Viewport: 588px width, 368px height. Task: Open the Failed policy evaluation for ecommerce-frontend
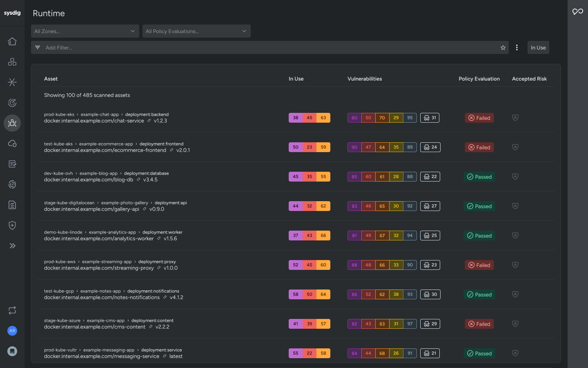coord(479,147)
